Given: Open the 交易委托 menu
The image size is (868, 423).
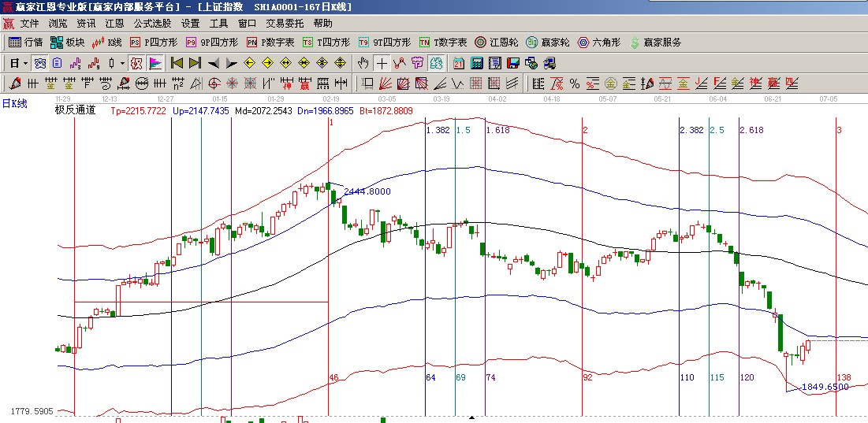Looking at the screenshot, I should pos(285,24).
